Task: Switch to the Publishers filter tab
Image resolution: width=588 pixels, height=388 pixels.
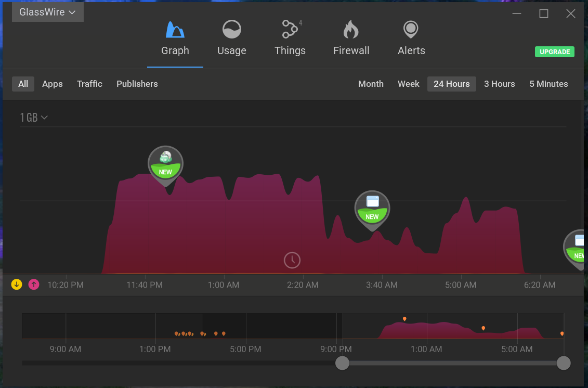Action: pos(137,84)
